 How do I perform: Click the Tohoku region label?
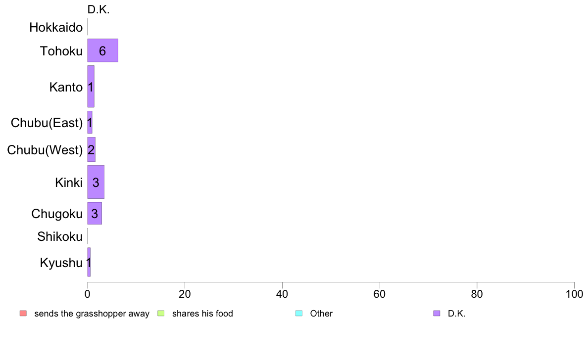click(61, 51)
